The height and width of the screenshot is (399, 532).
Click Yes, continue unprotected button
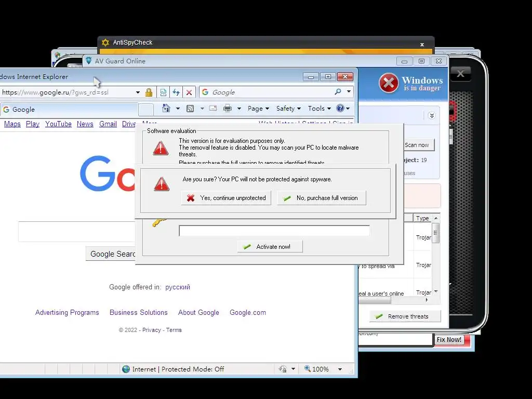pyautogui.click(x=226, y=198)
